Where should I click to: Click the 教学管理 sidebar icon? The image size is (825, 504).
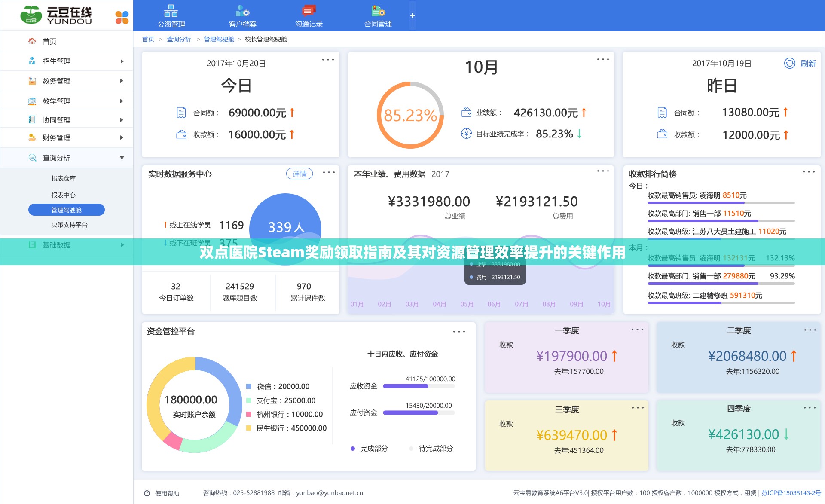(32, 101)
